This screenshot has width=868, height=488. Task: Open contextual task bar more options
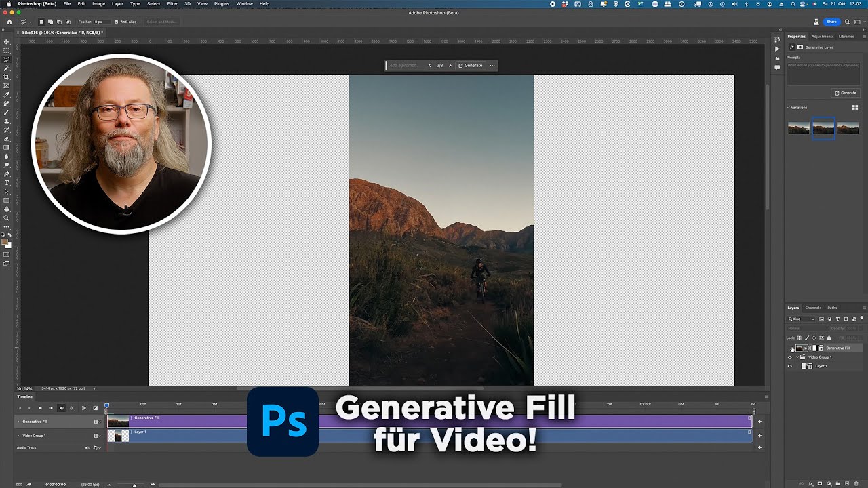click(492, 66)
